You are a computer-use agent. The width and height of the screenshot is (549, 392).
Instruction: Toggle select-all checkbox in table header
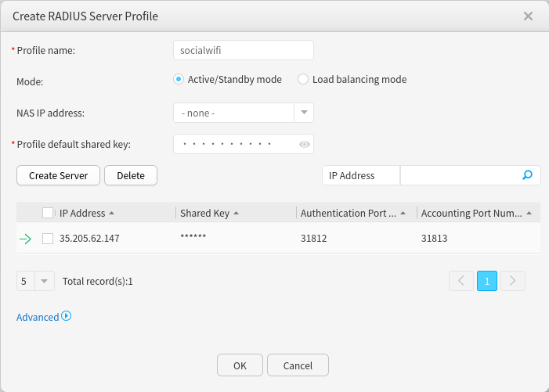coord(48,213)
